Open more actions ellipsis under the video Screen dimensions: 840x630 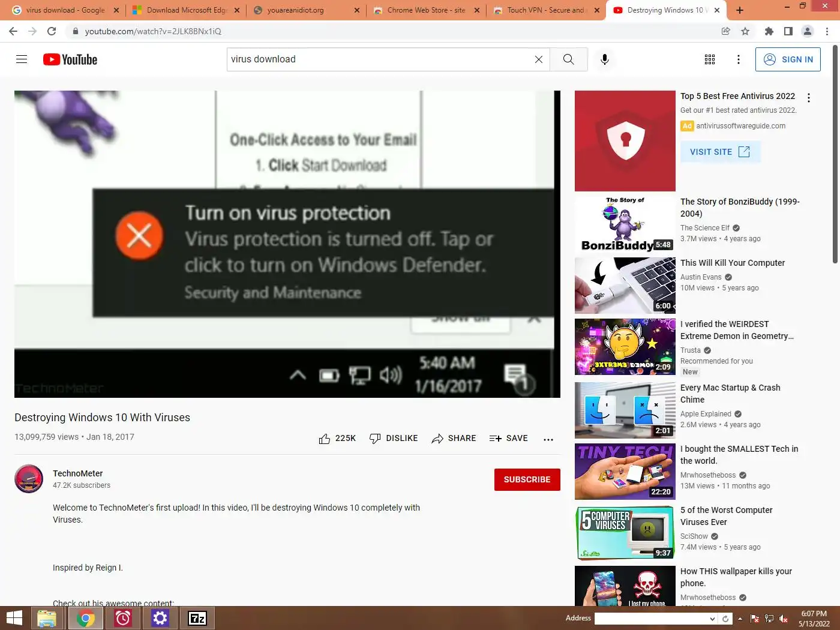(x=548, y=439)
